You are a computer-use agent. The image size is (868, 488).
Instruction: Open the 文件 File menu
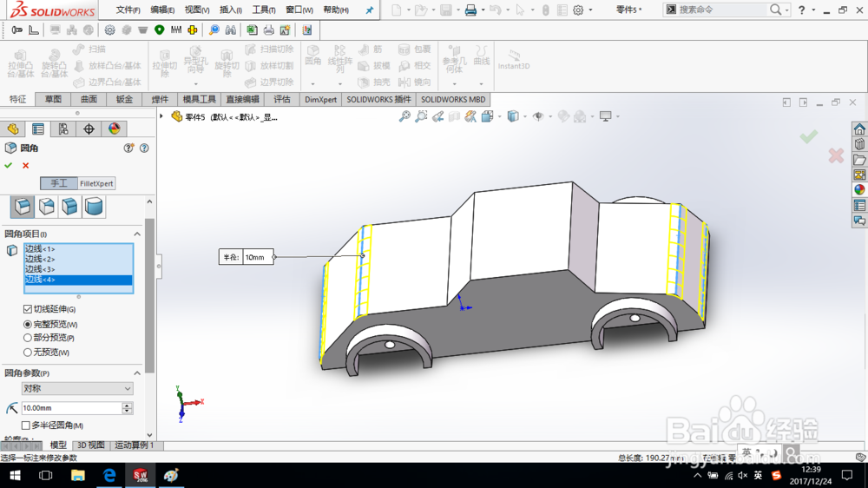click(128, 10)
